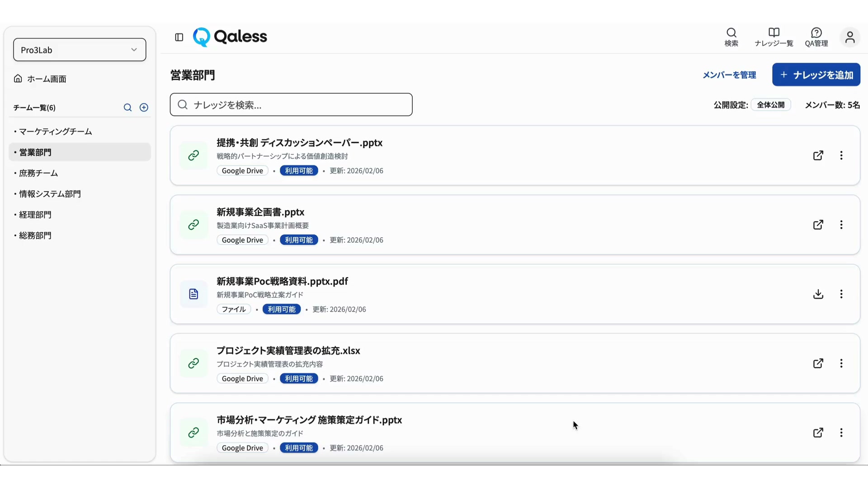The image size is (868, 488).
Task: Toggle the sidebar collapse icon
Action: coord(179,37)
